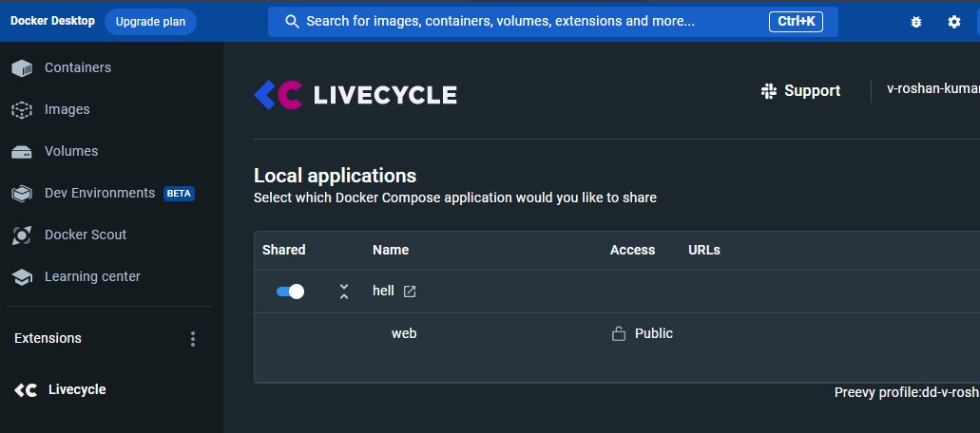Click the v-roshan-kumar account name
This screenshot has height=433, width=980.
(933, 88)
